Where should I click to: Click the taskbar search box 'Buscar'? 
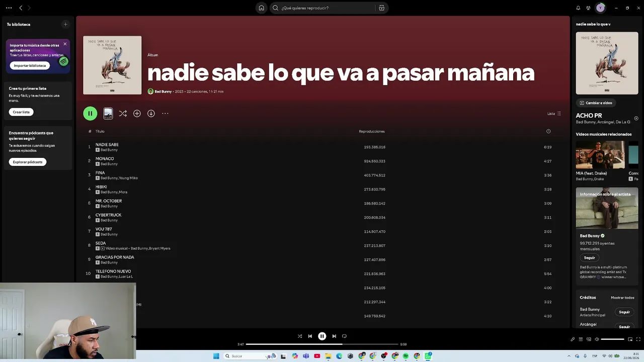[x=250, y=356]
